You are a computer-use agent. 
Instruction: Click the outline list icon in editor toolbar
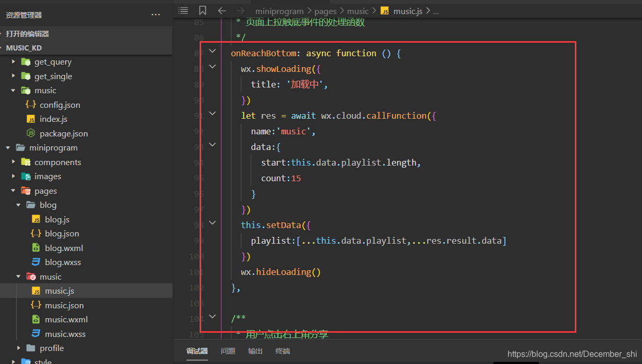pyautogui.click(x=183, y=10)
